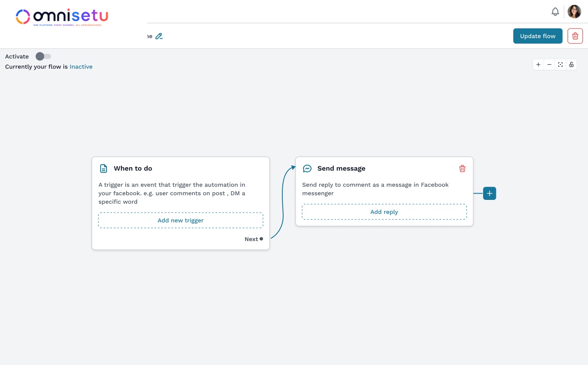Open the user profile avatar
Image resolution: width=588 pixels, height=365 pixels.
[574, 11]
